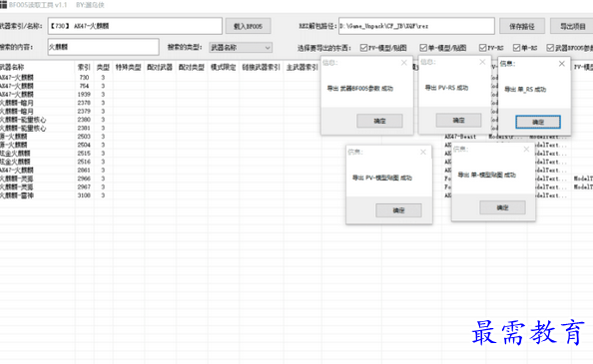The height and width of the screenshot is (364, 593).
Task: Focus the 搜索的内容 input containing 火麒麟
Action: click(x=103, y=47)
